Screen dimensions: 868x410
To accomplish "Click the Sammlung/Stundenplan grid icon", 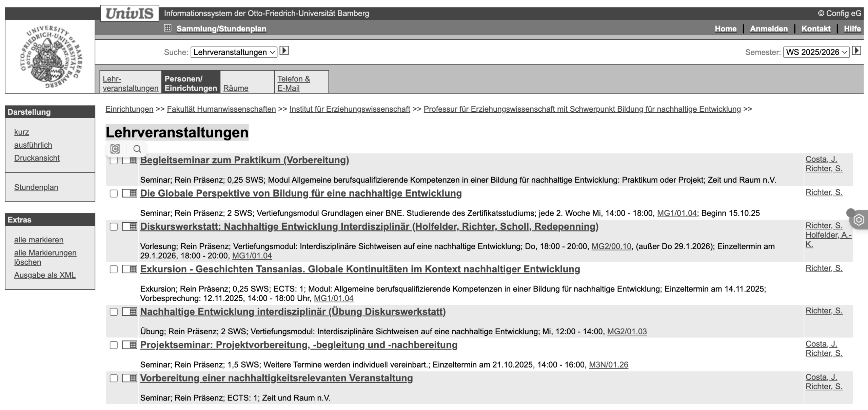I will (x=167, y=28).
